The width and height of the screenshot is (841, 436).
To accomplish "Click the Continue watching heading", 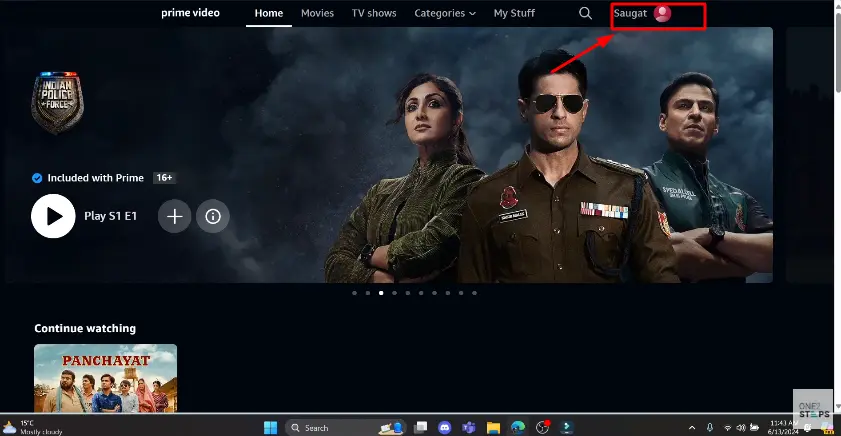I will (x=85, y=328).
